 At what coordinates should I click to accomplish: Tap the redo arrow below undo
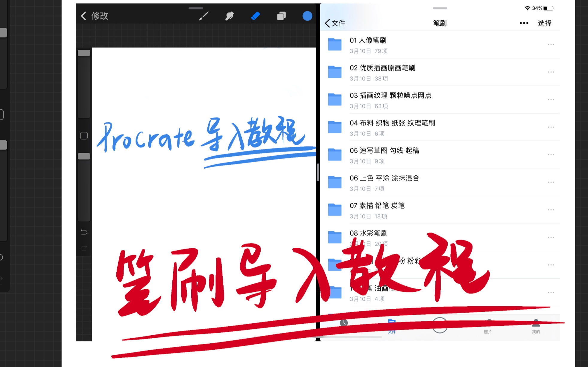pyautogui.click(x=84, y=247)
